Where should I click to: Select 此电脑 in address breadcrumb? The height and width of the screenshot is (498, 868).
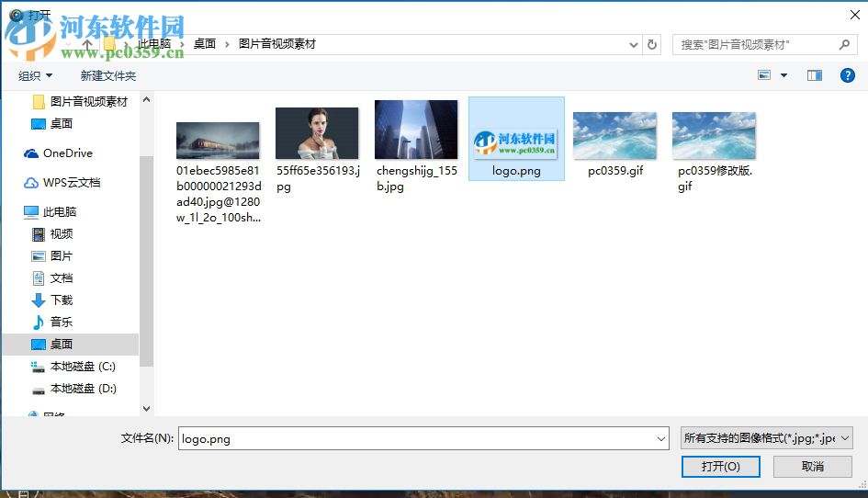point(154,44)
